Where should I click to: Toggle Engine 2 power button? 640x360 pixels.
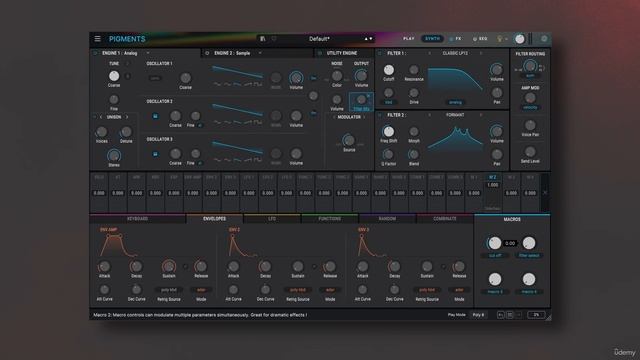pyautogui.click(x=207, y=53)
